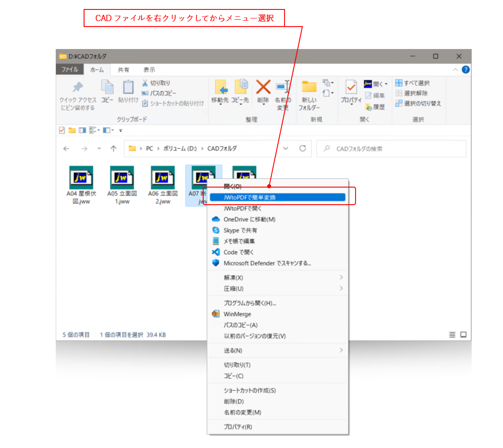The image size is (503, 448).
Task: Switch to the 表示 ribbon tab
Action: (149, 70)
